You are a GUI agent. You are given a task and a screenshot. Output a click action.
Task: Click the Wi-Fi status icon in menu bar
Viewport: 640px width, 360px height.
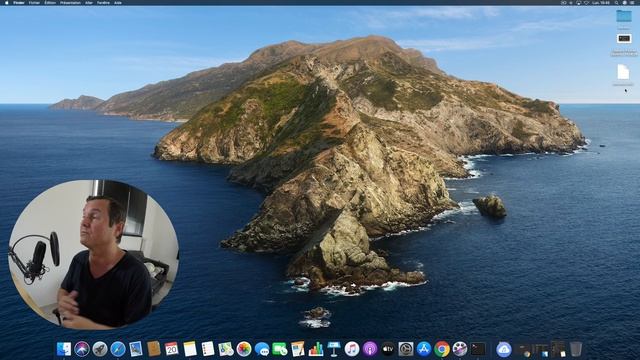pos(587,2)
